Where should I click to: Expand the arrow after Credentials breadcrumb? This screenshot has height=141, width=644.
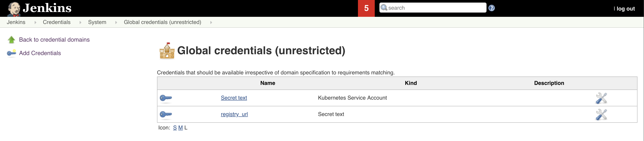[80, 22]
